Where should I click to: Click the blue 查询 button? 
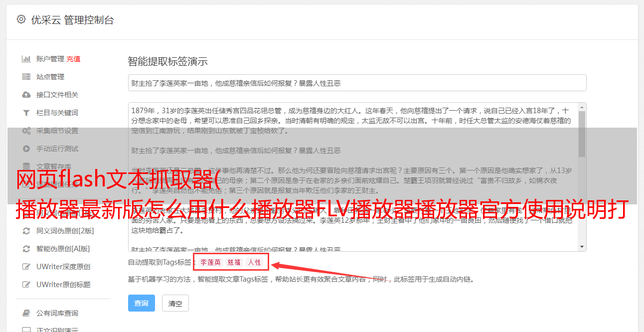coord(142,303)
